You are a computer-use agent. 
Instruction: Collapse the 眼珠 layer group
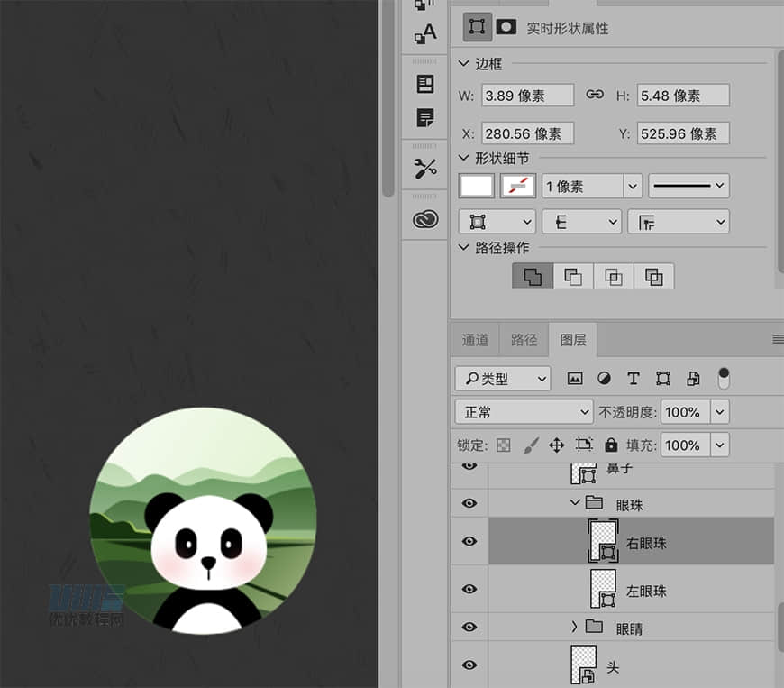coord(574,503)
